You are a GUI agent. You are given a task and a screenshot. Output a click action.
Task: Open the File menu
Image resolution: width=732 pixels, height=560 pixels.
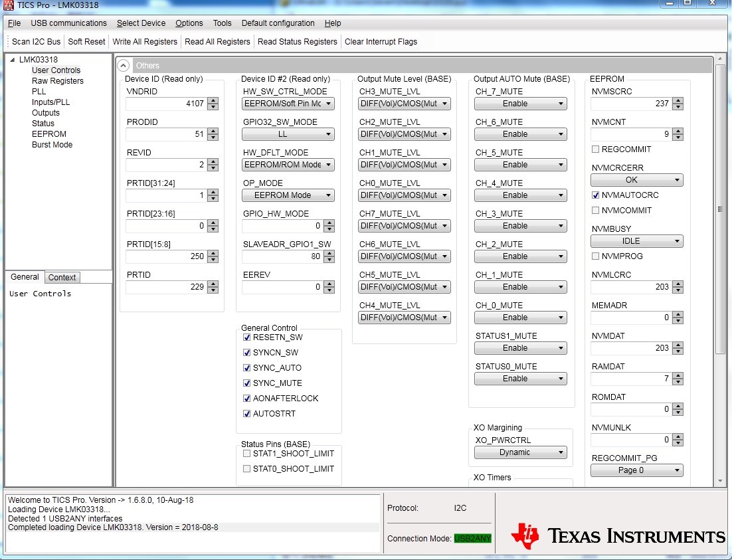point(14,23)
